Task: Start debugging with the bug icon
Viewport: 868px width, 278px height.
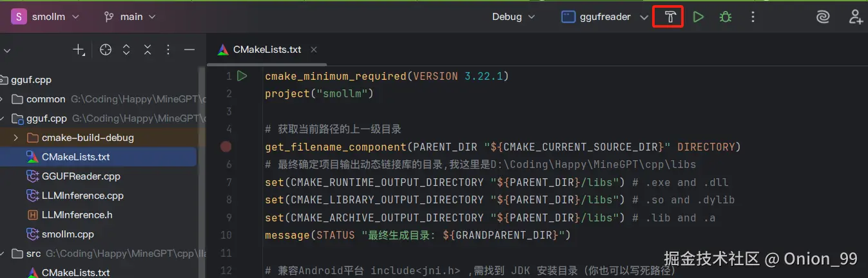Action: pos(725,17)
